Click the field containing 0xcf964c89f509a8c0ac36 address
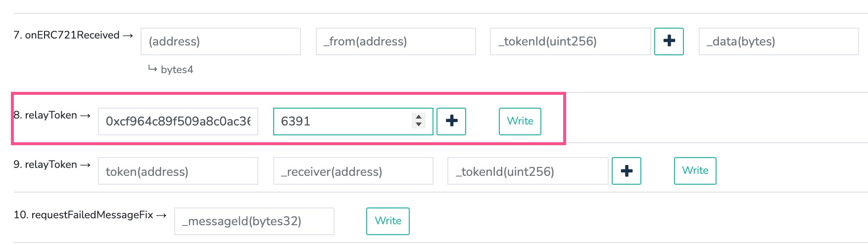The height and width of the screenshot is (244, 868). tap(178, 122)
